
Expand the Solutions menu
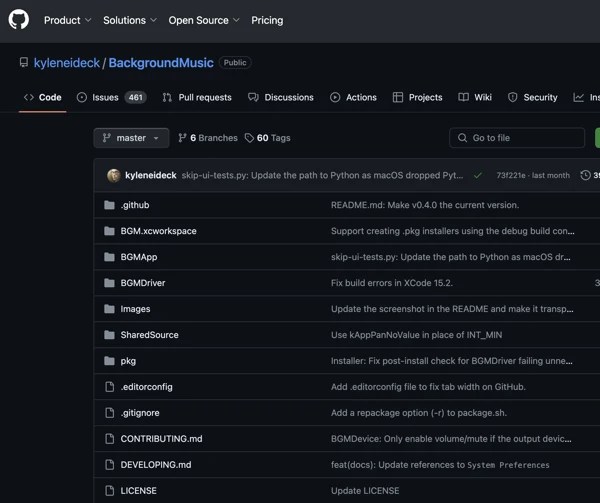pyautogui.click(x=130, y=20)
